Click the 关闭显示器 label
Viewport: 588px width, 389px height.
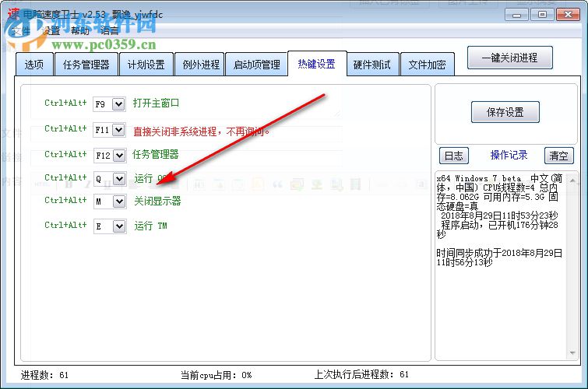(157, 201)
